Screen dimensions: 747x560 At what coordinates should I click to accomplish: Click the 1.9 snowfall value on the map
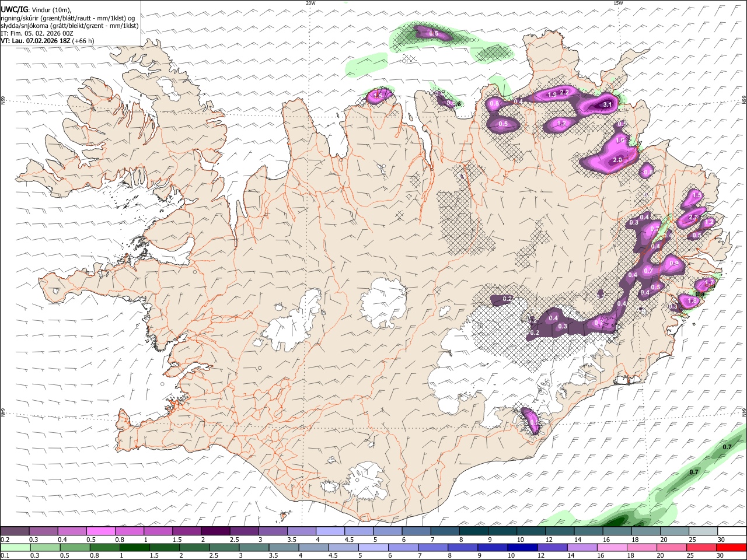[x=552, y=95]
